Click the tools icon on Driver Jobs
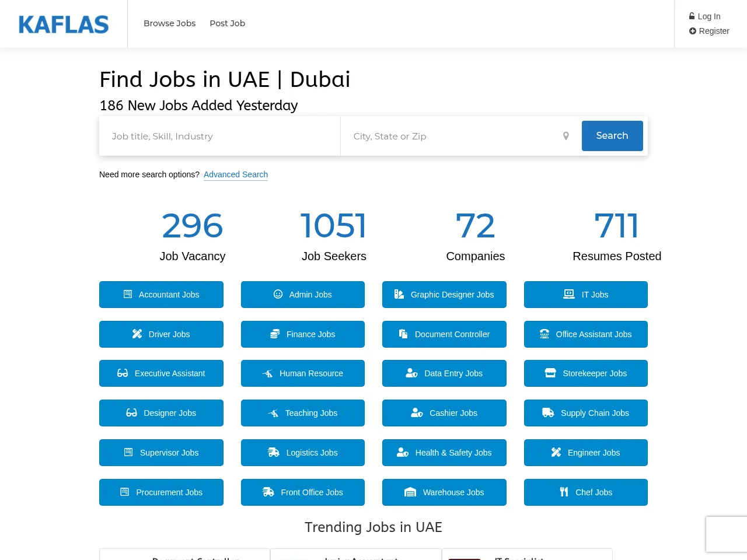The image size is (747, 560). point(137,334)
